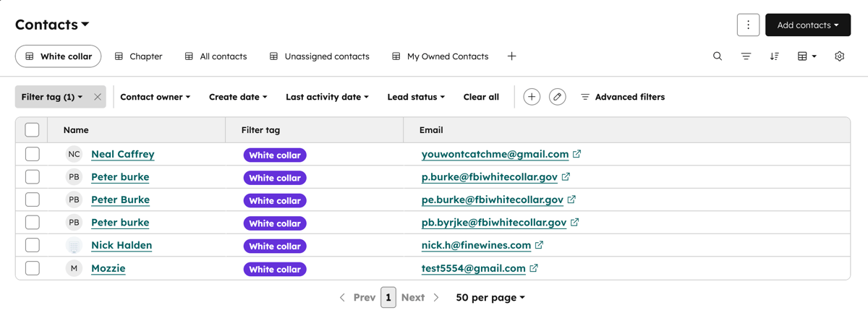The width and height of the screenshot is (868, 313).
Task: Click the M avatar for Mozzie
Action: pos(74,268)
